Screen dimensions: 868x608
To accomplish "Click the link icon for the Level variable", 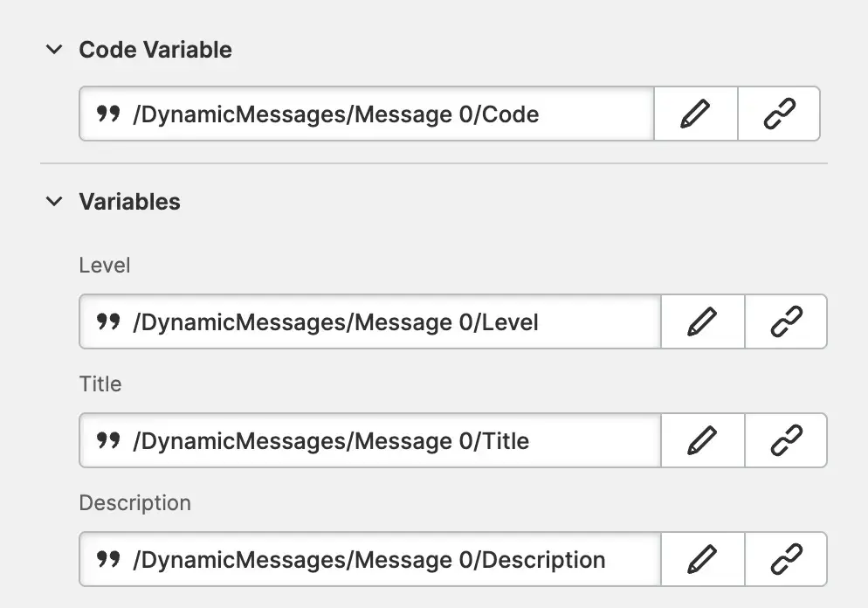I will pos(786,321).
